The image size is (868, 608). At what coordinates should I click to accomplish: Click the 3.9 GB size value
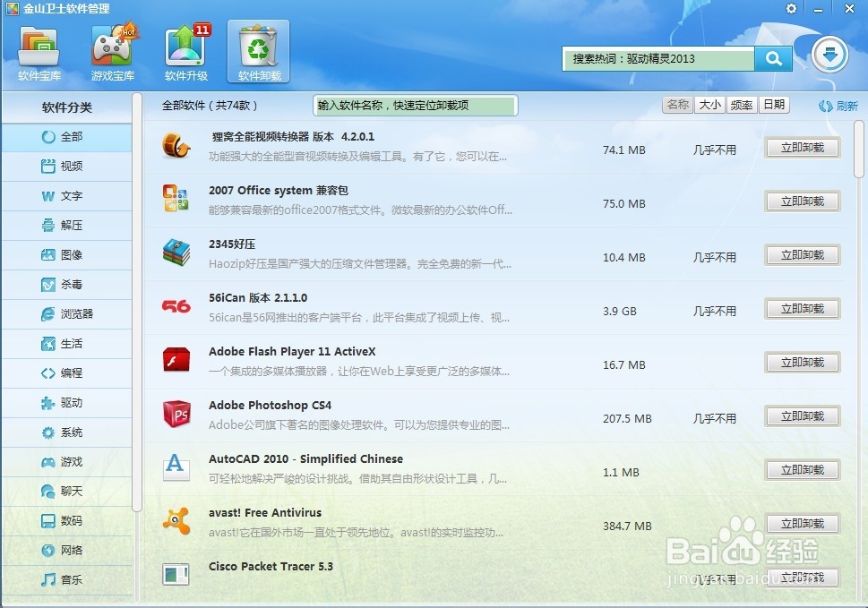[x=620, y=311]
